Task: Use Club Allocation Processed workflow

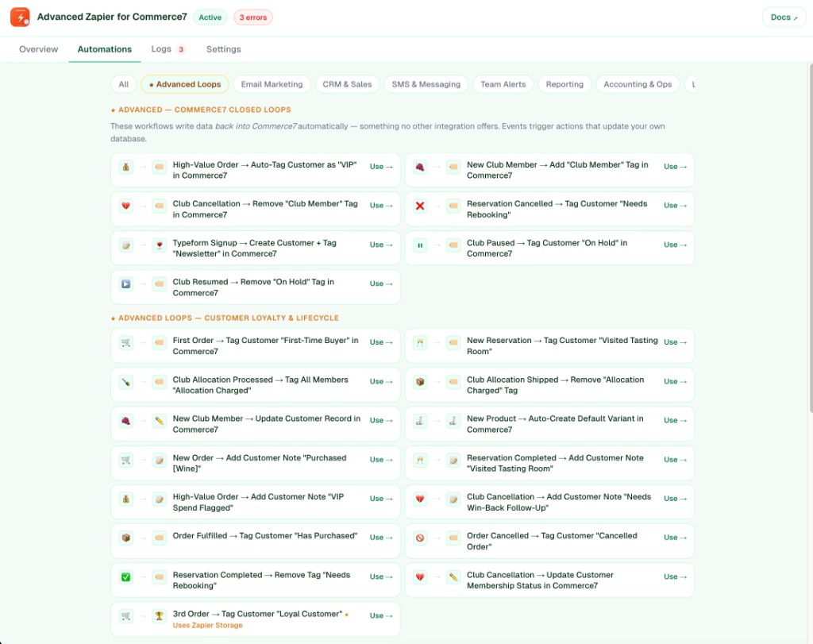Action: coord(381,382)
